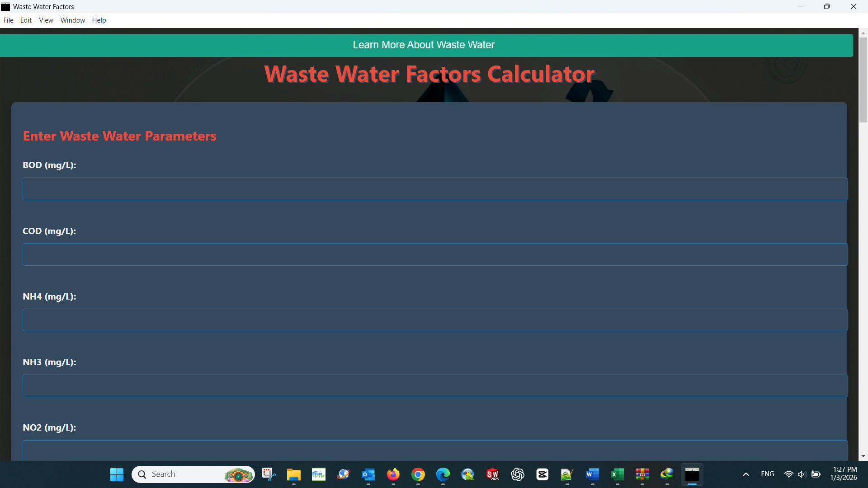
Task: Open the CuteFTP client
Action: 319,474
